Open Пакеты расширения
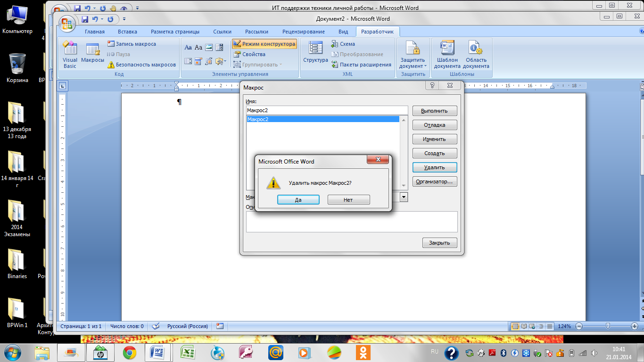644x362 pixels. [361, 65]
